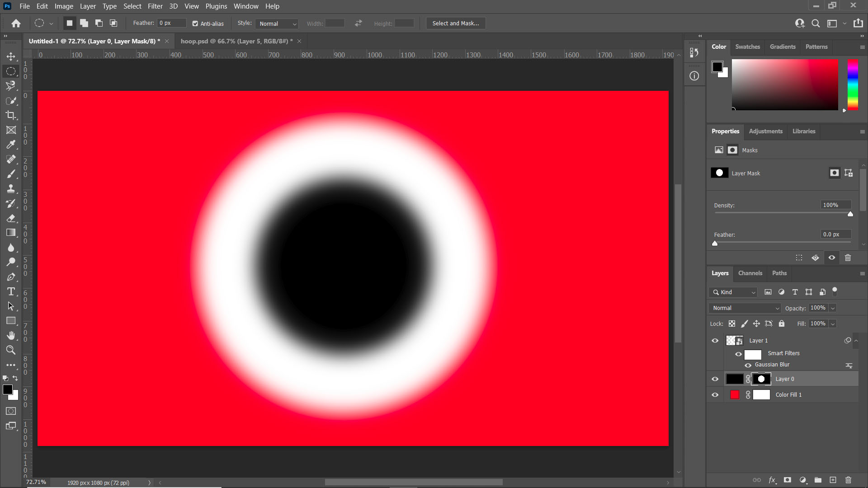
Task: Select the Clone Stamp tool
Action: (11, 188)
